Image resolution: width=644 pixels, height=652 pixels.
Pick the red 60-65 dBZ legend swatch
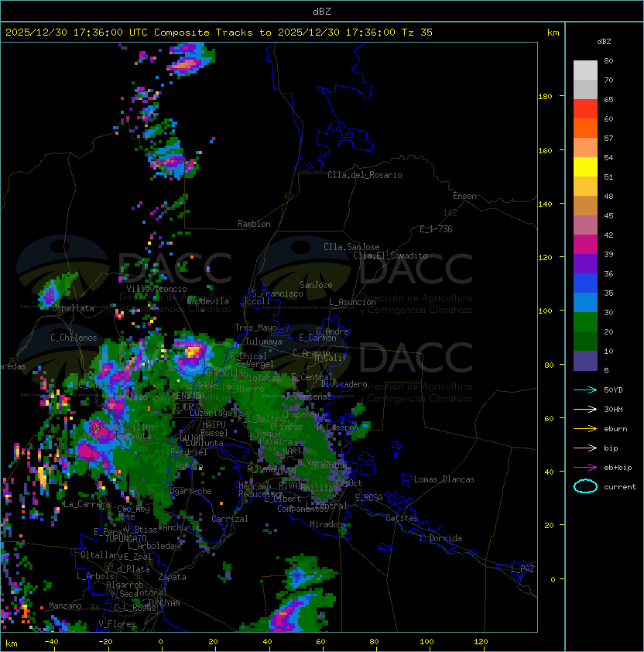point(585,109)
